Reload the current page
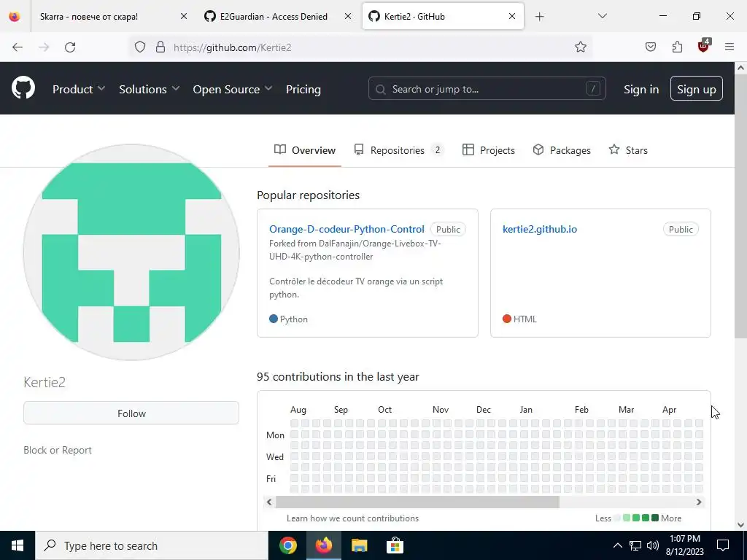This screenshot has width=747, height=560. click(x=70, y=47)
